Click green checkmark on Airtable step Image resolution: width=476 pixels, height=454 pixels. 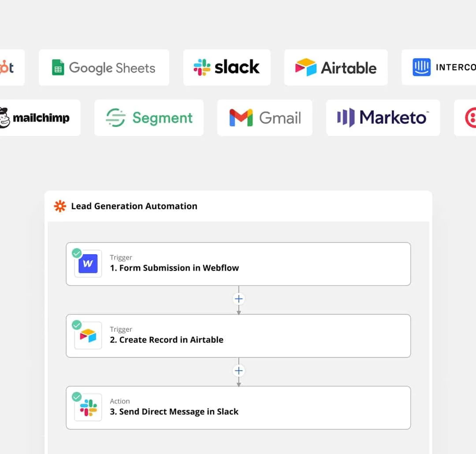77,325
